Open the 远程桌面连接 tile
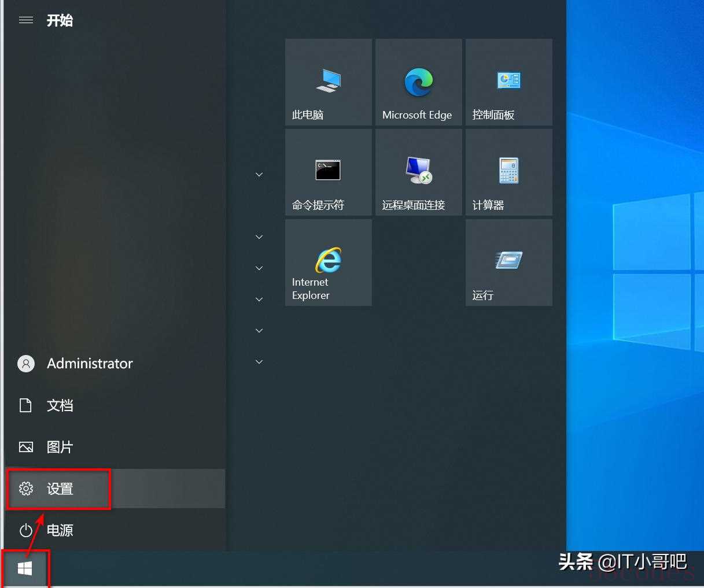Image resolution: width=704 pixels, height=588 pixels. (418, 172)
